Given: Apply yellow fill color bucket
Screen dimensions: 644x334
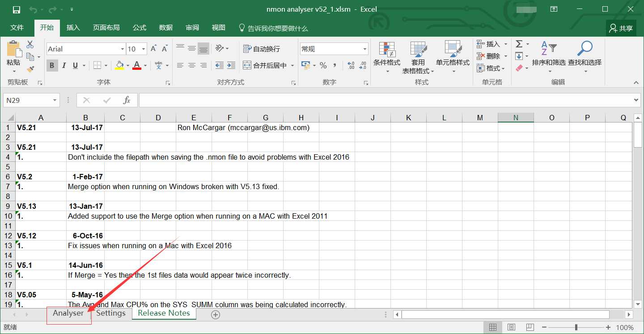Looking at the screenshot, I should [x=119, y=65].
